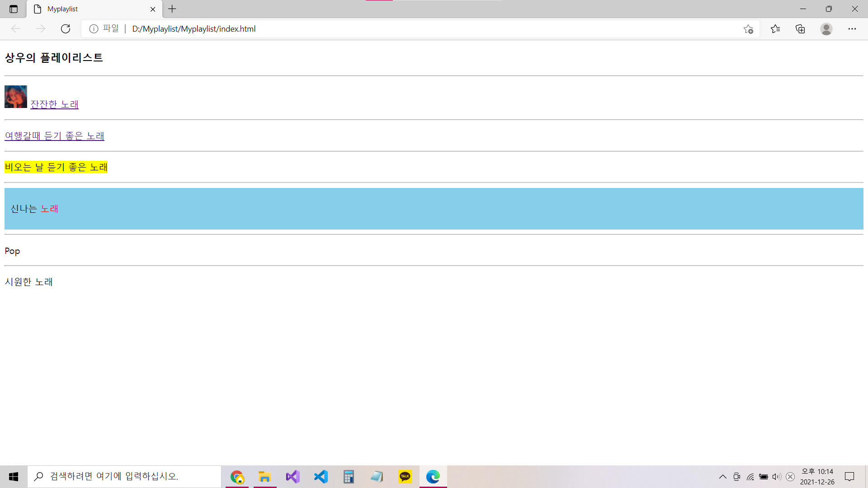Click the album thumbnail image

click(x=16, y=97)
